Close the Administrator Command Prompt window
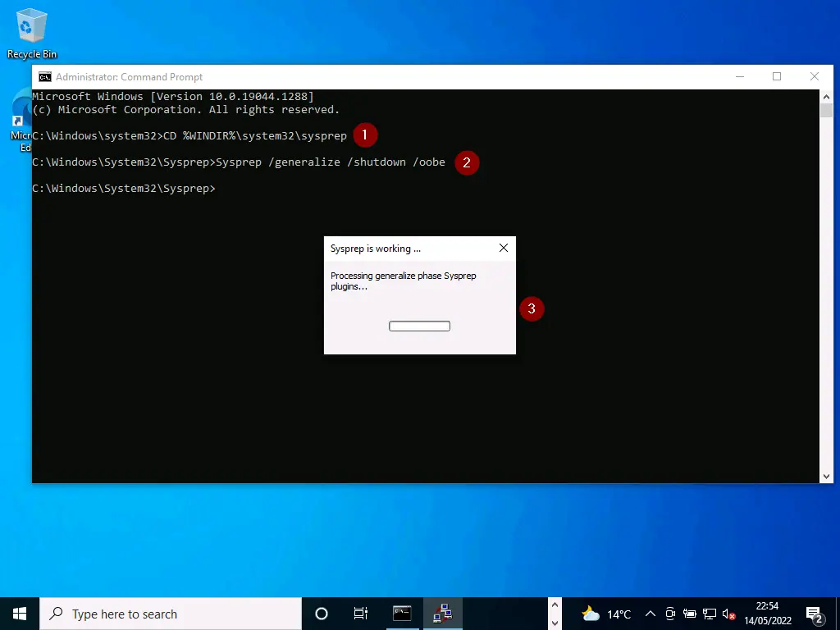 coord(815,76)
